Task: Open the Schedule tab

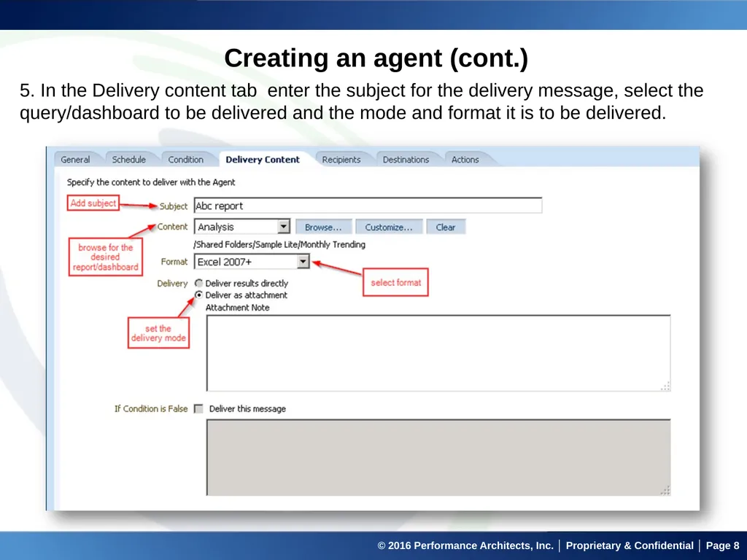Action: point(128,160)
